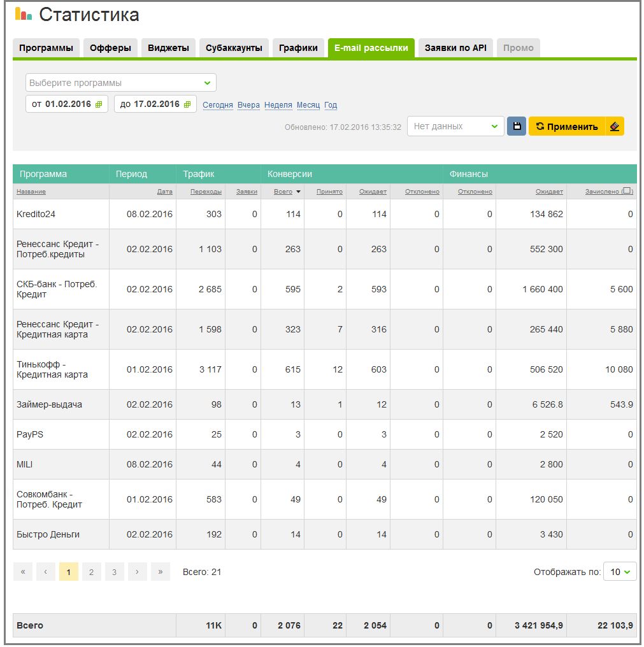Click the Обновлено: 17.02.2016 13:35:32 timestamp
This screenshot has width=644, height=647.
pos(343,127)
